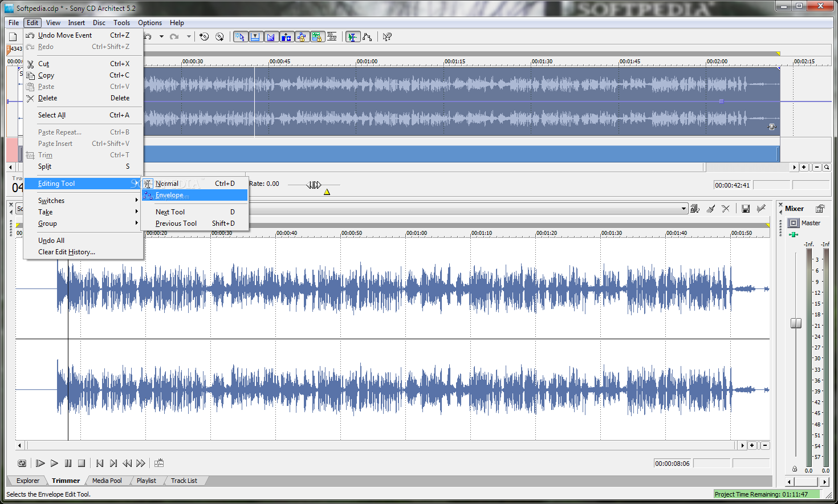Click Trimmer Add to Timeline icon
This screenshot has width=838, height=504.
[x=159, y=463]
